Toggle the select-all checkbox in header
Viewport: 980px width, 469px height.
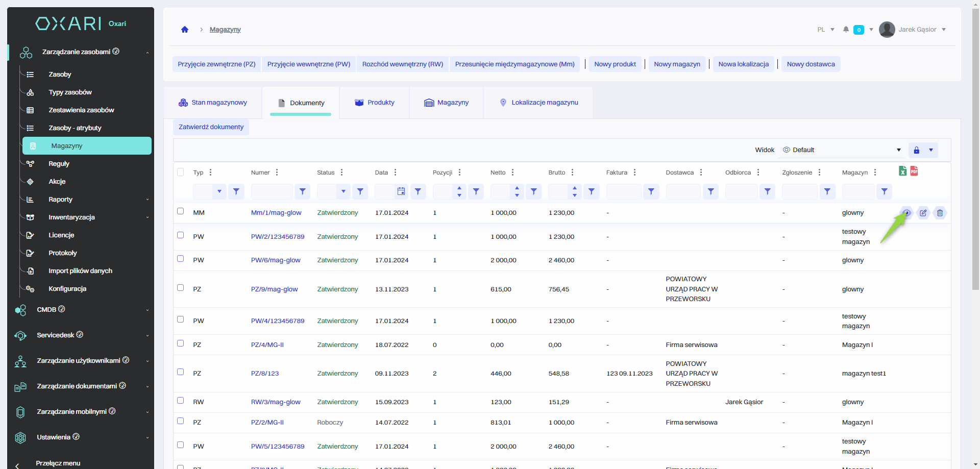point(180,172)
